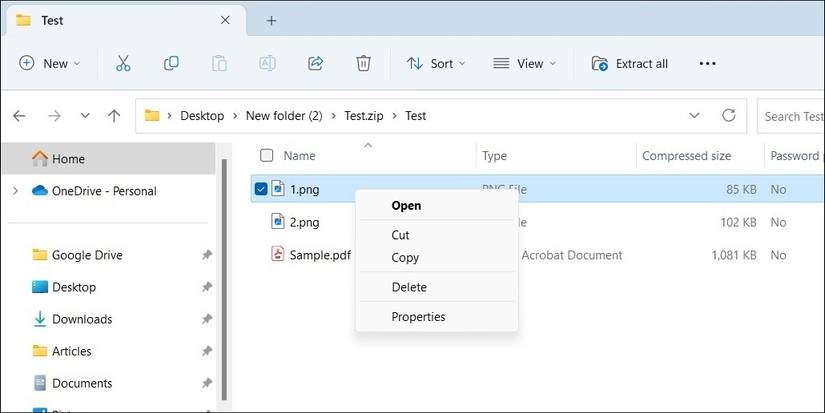Click the Rename icon in toolbar
The height and width of the screenshot is (413, 825).
pyautogui.click(x=267, y=64)
